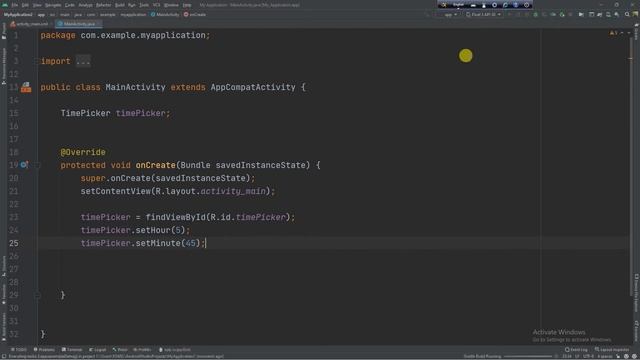Click the Android Studio logo icon

click(x=5, y=5)
